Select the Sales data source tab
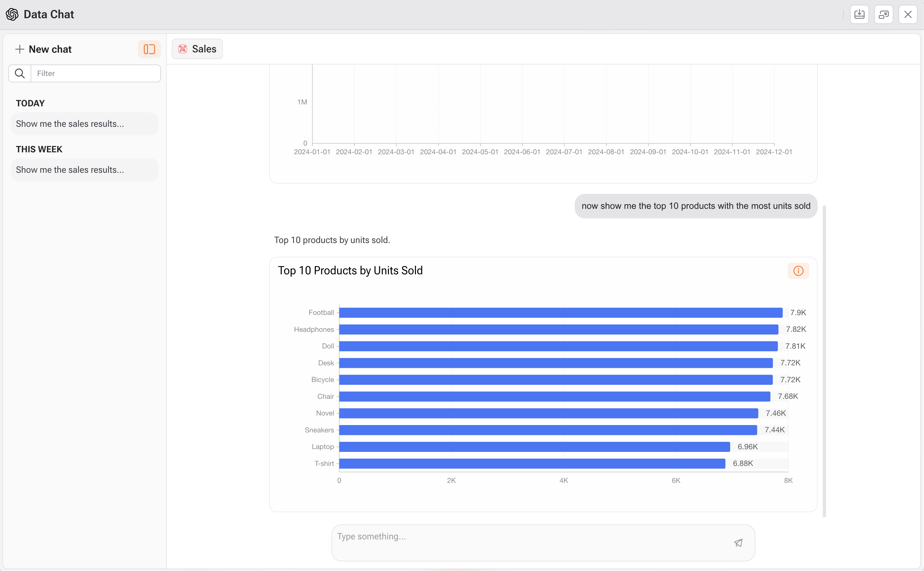Viewport: 924px width, 571px height. (197, 49)
